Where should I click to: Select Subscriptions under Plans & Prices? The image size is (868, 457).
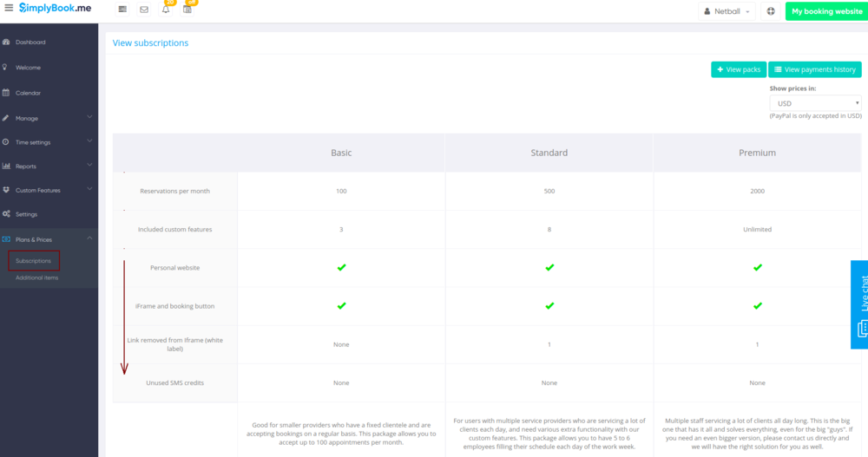click(x=34, y=261)
